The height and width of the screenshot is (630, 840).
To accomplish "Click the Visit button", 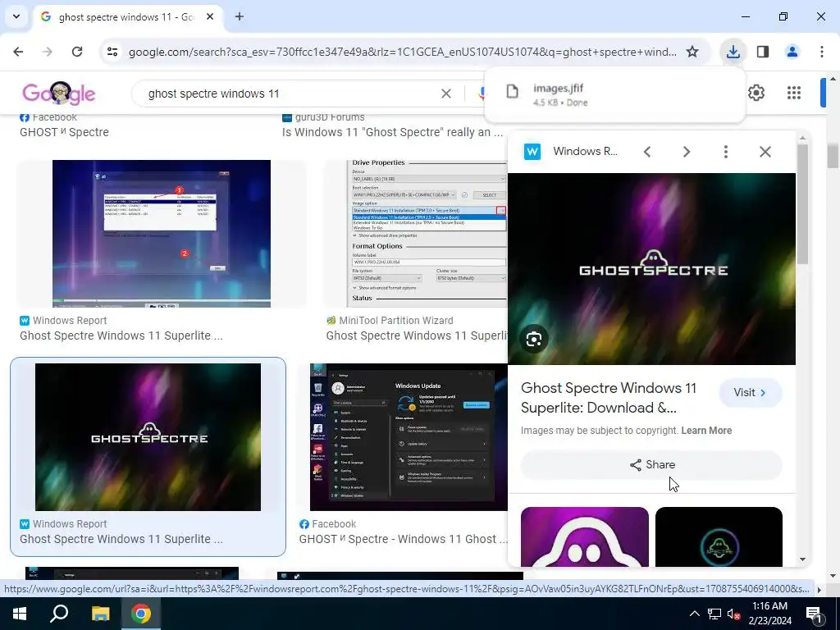I will 750,393.
